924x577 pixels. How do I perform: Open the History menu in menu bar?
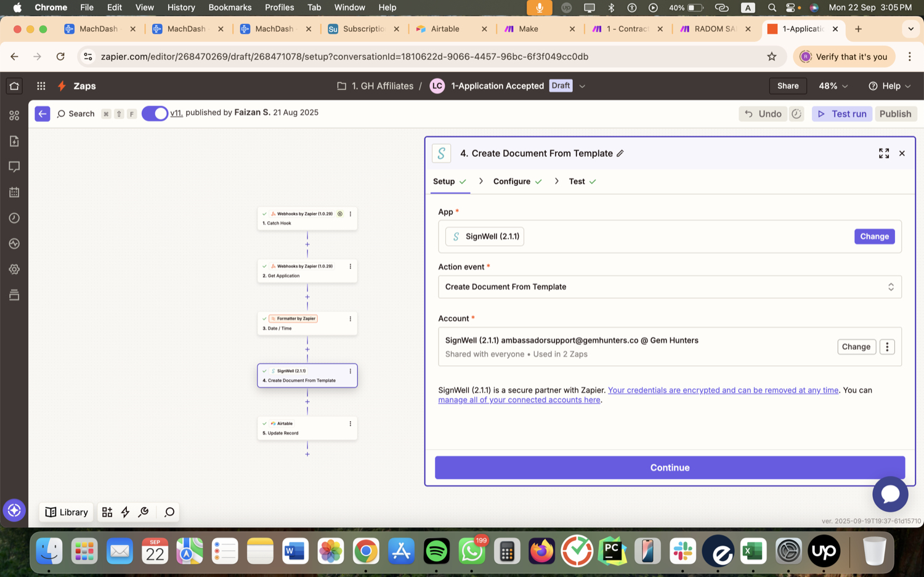tap(181, 7)
